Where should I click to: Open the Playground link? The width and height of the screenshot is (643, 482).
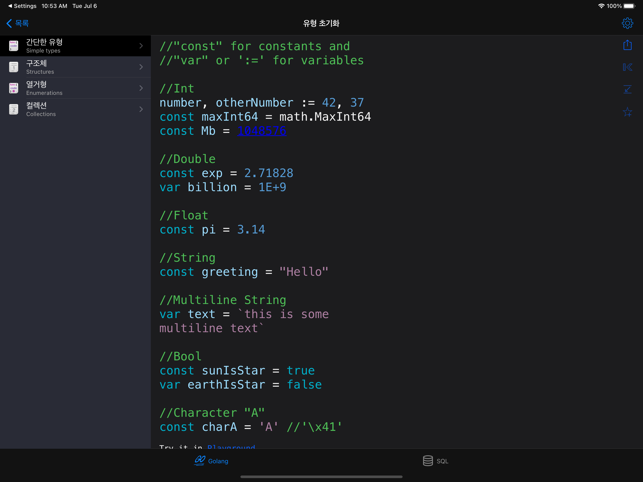[x=231, y=446]
